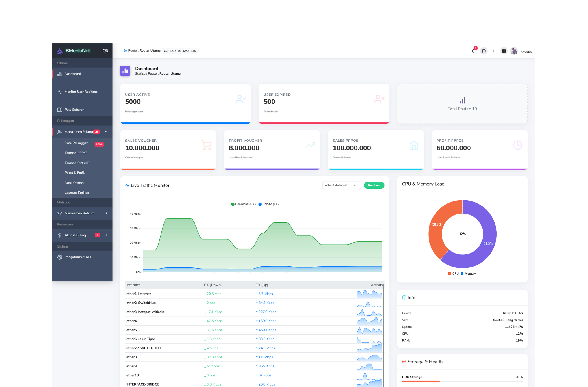588x387 pixels.
Task: Expand the Manajemen Pelanggan menu
Action: point(79,132)
